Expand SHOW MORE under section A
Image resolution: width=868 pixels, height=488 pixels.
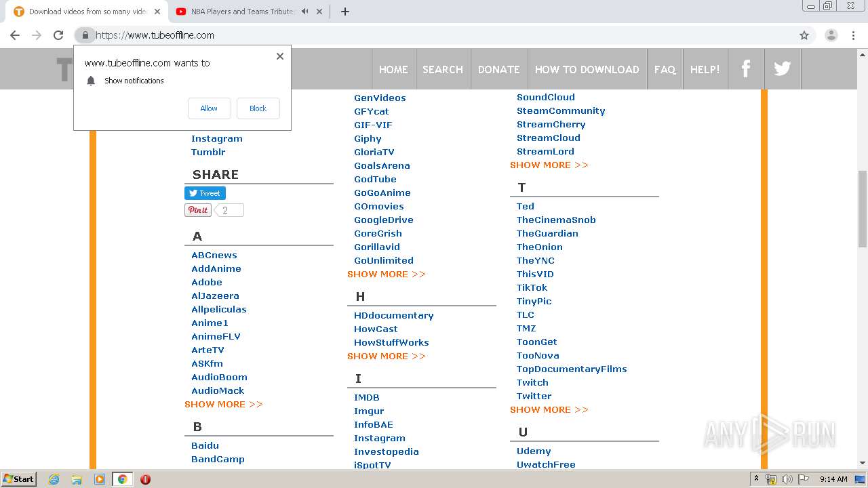[x=224, y=404]
